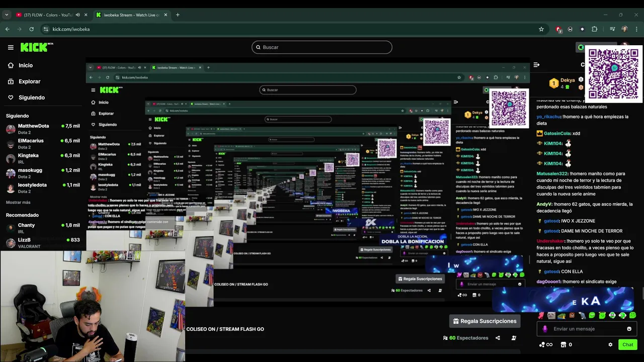Expand followed list with Mostrar más
This screenshot has height=362, width=644.
18,202
